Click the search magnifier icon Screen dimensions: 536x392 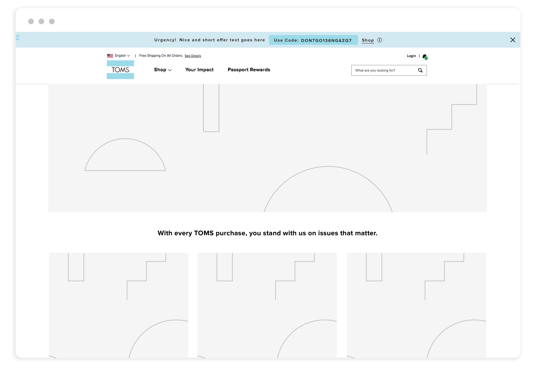tap(420, 70)
